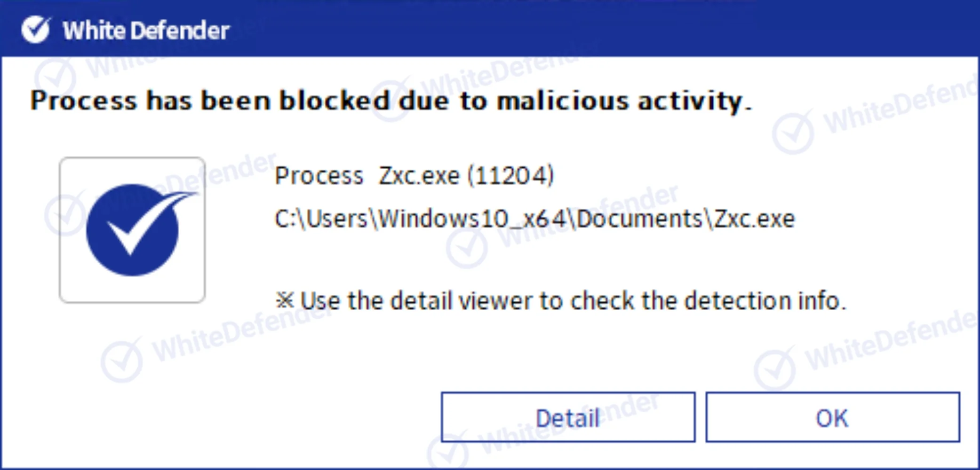Click the process ID (11204)
Image resolution: width=980 pixels, height=470 pixels.
(510, 176)
